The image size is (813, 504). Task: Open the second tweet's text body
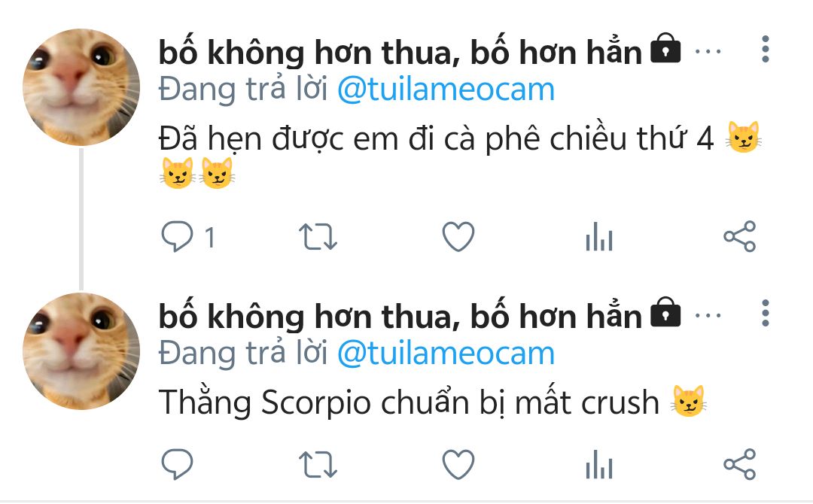tap(432, 402)
